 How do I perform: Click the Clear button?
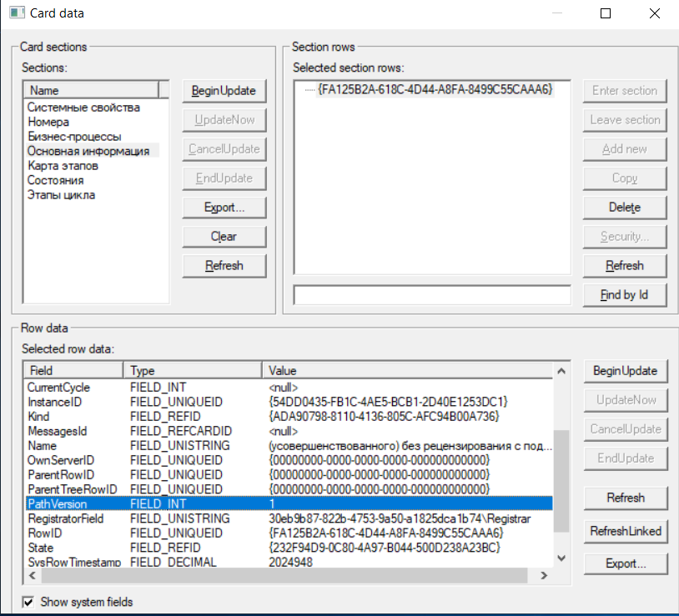(224, 236)
